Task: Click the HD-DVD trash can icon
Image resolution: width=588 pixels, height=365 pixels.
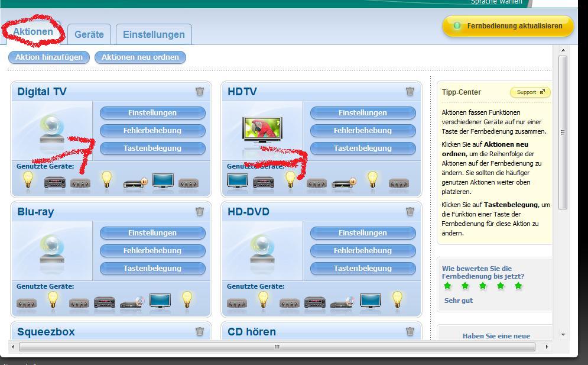Action: click(410, 211)
